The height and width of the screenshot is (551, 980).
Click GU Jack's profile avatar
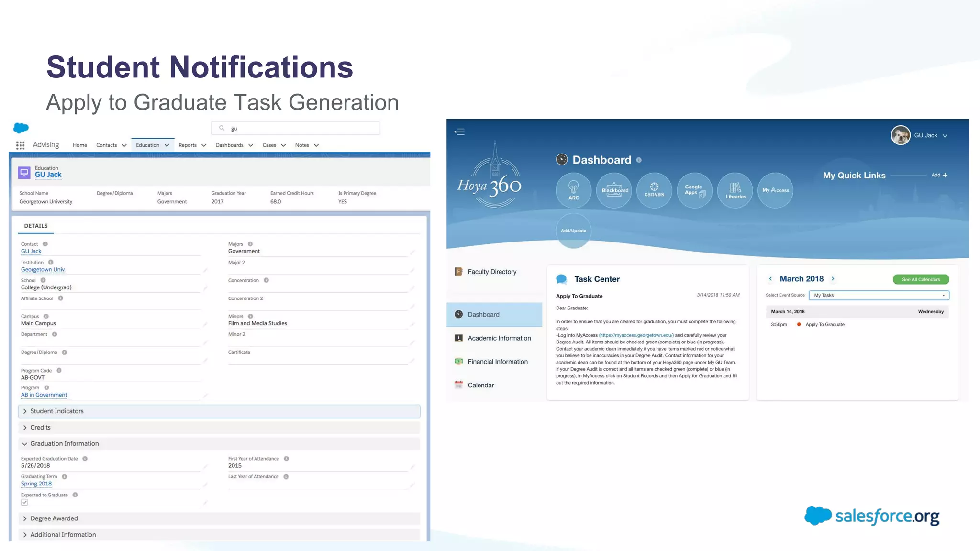(901, 135)
